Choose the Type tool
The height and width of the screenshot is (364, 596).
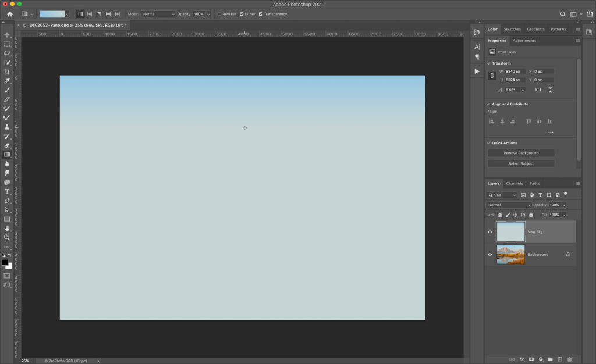(7, 191)
